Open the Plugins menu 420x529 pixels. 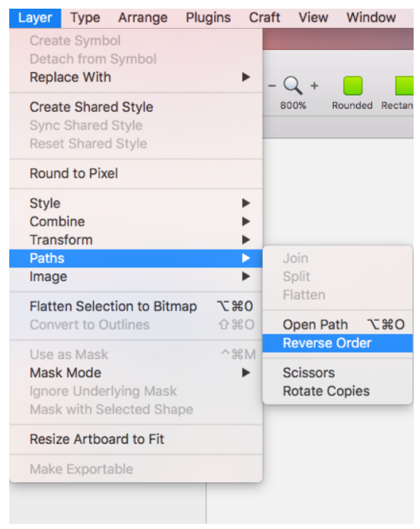(x=209, y=17)
